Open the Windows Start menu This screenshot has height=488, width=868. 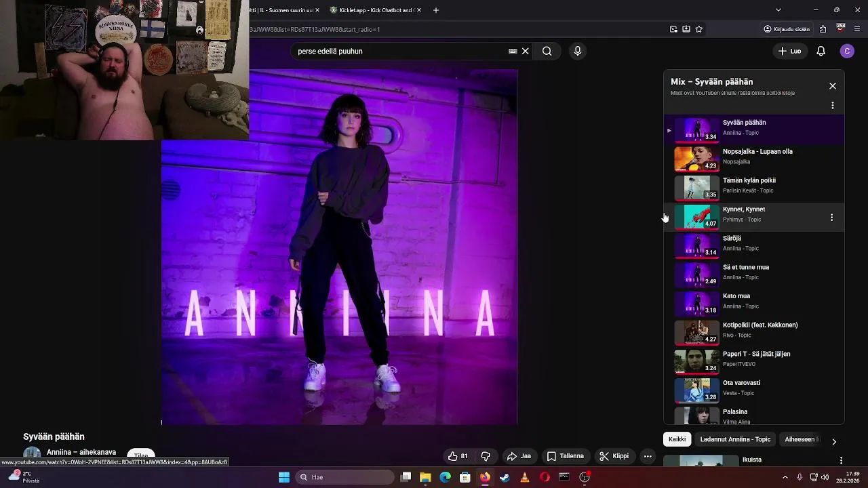tap(284, 477)
